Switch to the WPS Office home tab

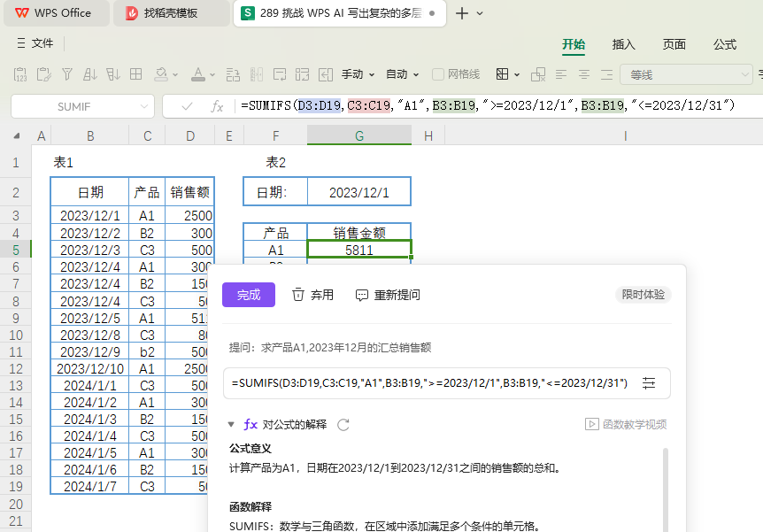point(56,13)
